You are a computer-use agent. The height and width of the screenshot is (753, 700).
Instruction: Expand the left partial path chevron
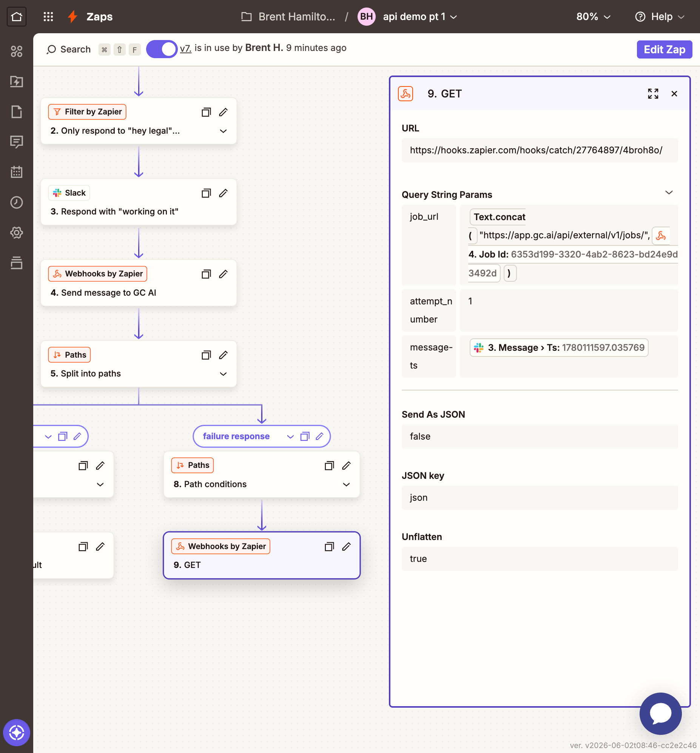(48, 436)
